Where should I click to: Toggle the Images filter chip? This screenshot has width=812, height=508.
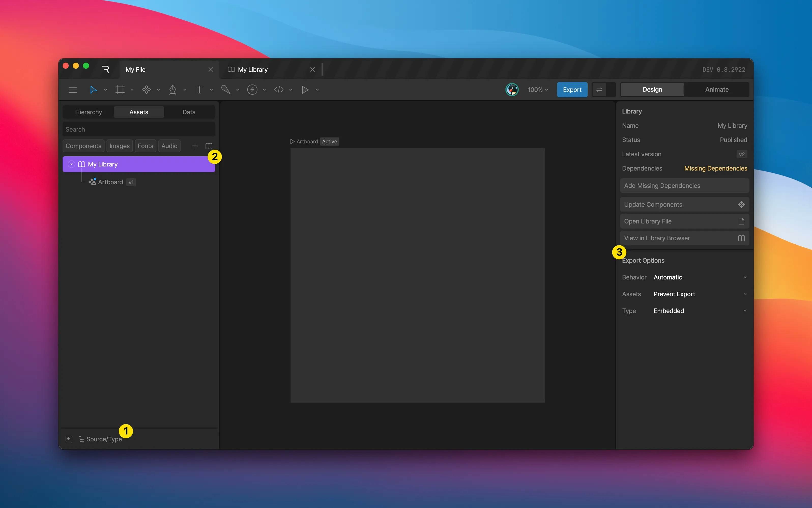[119, 146]
